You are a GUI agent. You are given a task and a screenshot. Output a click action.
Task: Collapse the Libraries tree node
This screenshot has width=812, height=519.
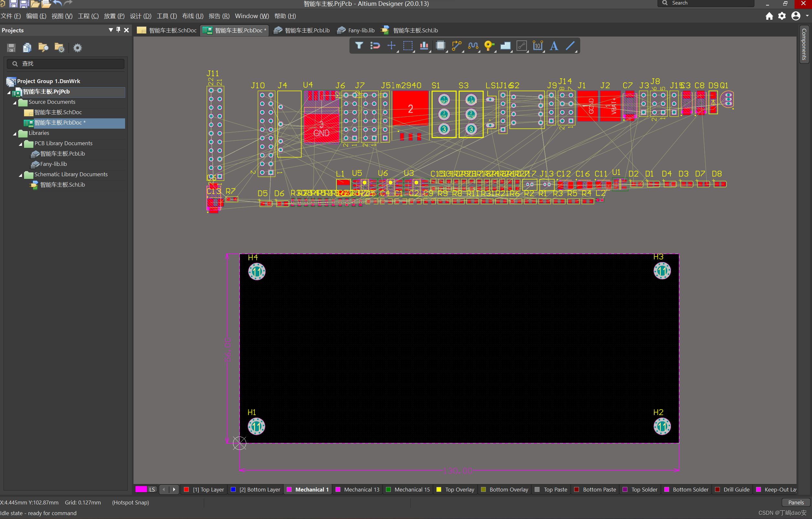coord(15,133)
